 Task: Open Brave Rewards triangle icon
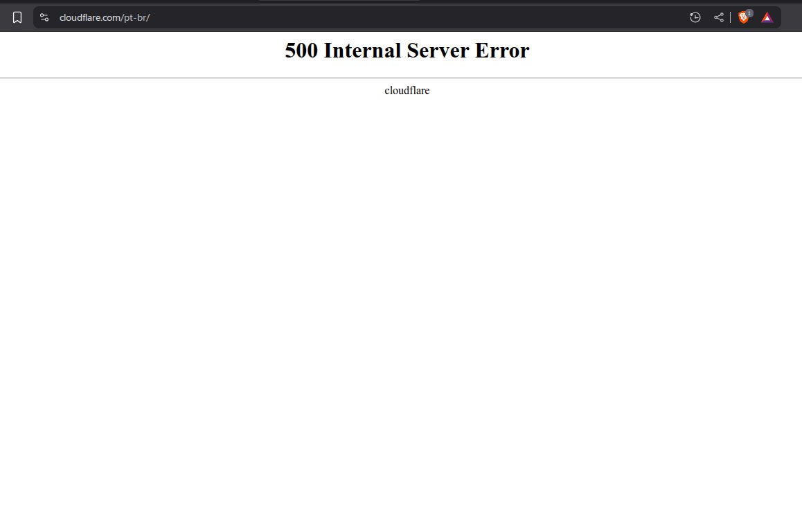(767, 18)
